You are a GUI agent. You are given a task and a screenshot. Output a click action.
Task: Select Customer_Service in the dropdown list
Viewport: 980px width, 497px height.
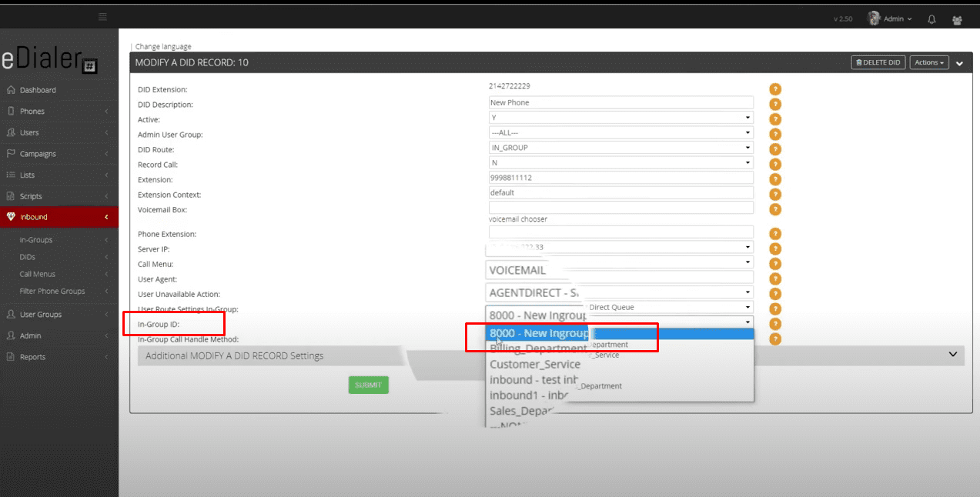535,364
